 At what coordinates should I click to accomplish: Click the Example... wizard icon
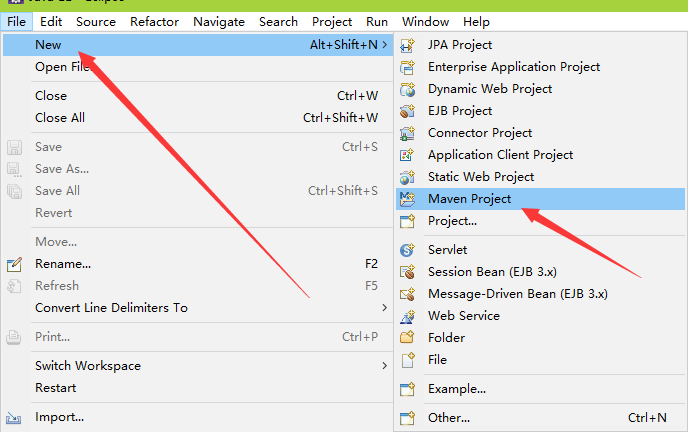407,389
